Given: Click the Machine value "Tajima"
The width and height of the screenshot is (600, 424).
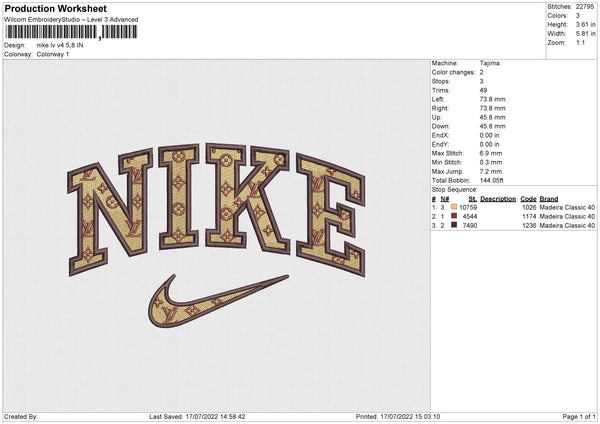Looking at the screenshot, I should 489,63.
